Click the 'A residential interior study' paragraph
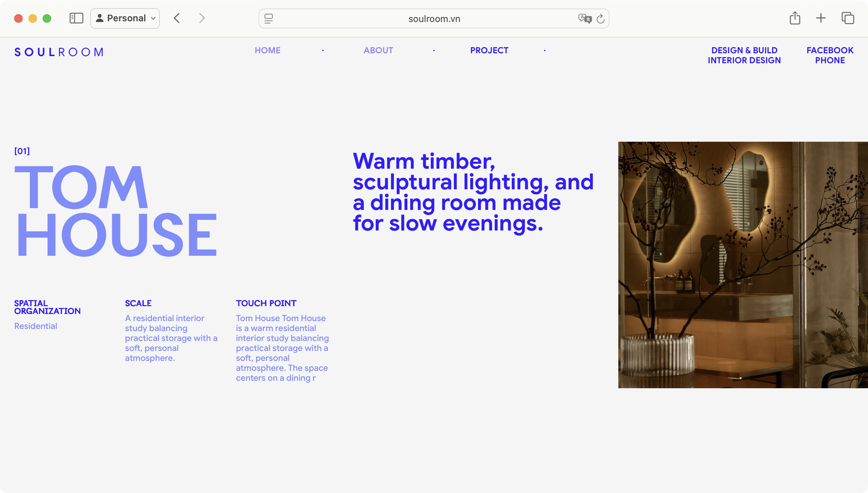Image resolution: width=868 pixels, height=493 pixels. 171,338
